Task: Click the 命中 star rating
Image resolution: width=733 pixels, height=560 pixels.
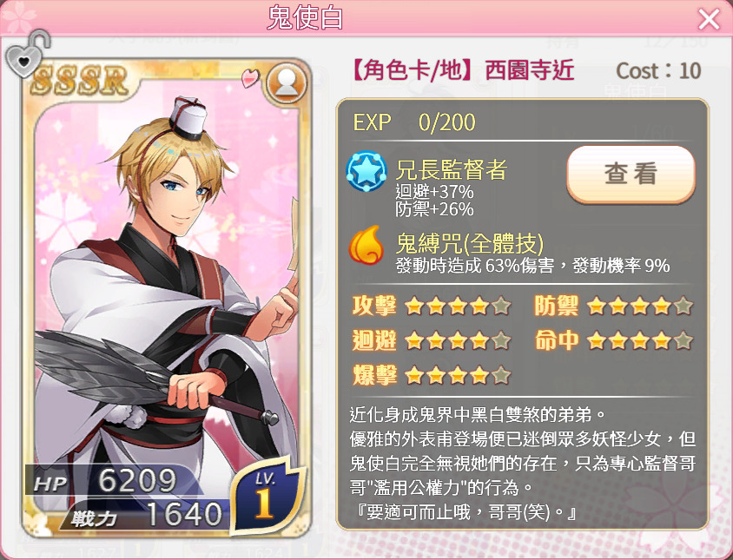Action: [639, 341]
